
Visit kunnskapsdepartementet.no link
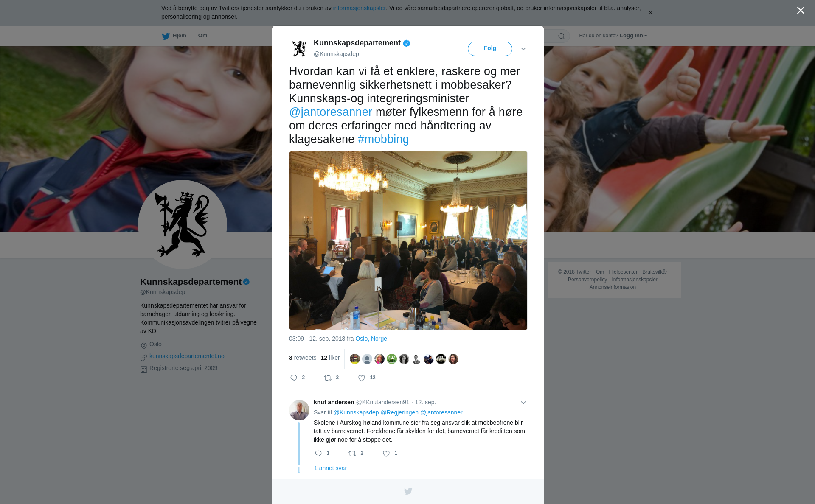[187, 356]
